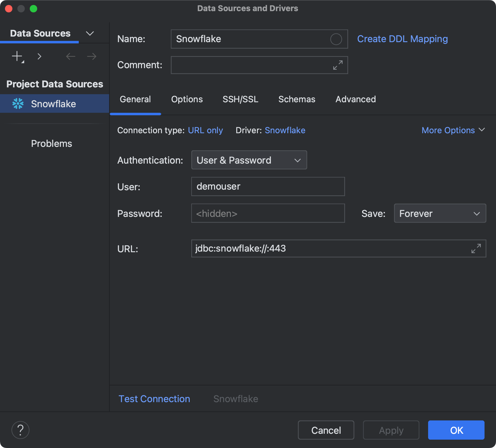Select the Snowflake icon under Project Data Sources
Image resolution: width=496 pixels, height=448 pixels.
click(18, 103)
